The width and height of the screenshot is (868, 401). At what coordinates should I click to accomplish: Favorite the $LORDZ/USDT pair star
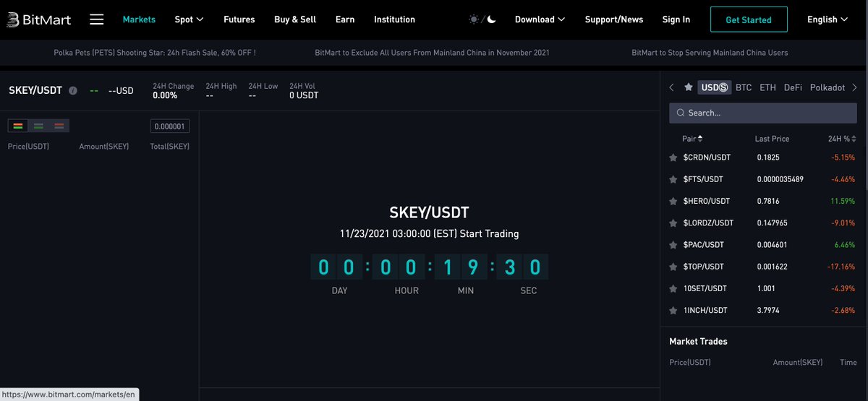click(673, 223)
